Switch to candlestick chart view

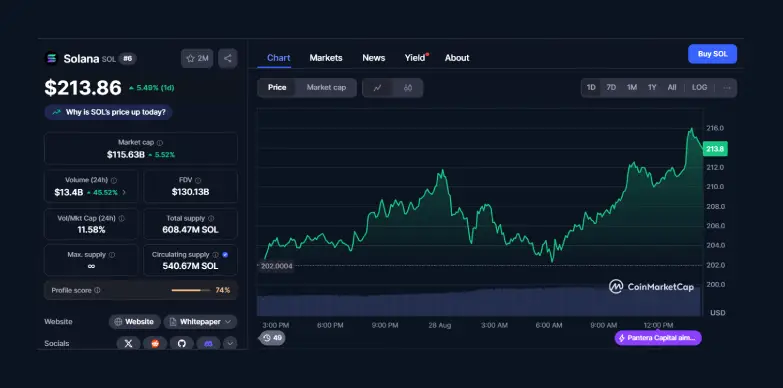(408, 88)
